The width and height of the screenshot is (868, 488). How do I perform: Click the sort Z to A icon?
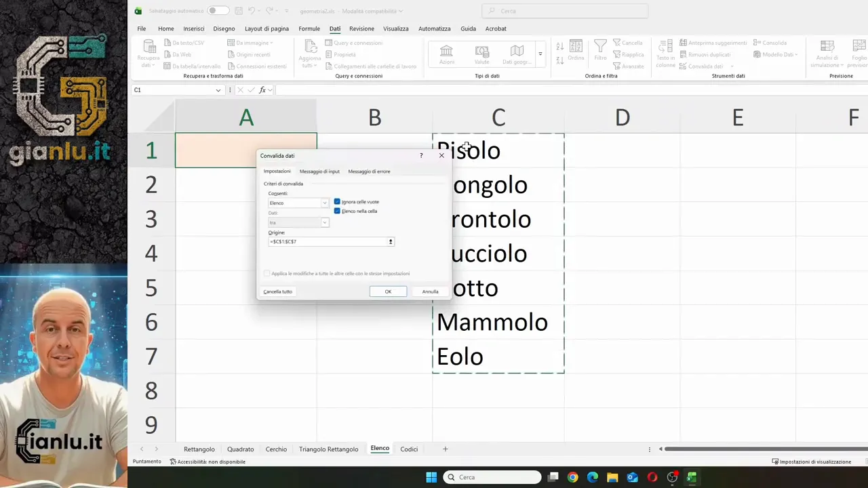coord(559,60)
